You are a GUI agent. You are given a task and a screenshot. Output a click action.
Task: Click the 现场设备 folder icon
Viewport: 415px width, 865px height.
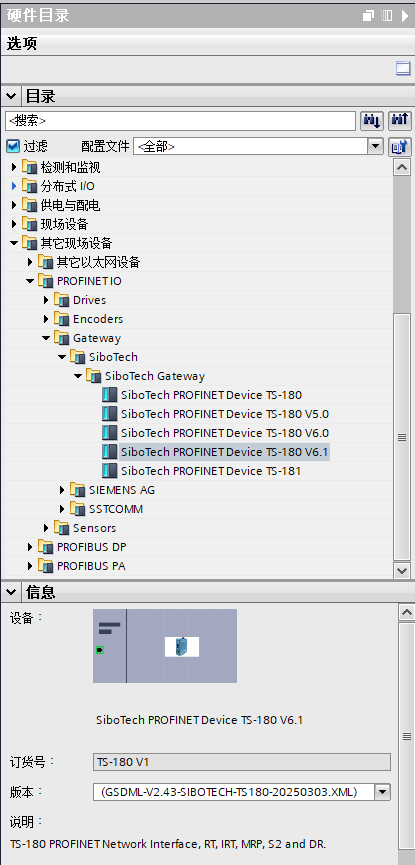[x=30, y=224]
